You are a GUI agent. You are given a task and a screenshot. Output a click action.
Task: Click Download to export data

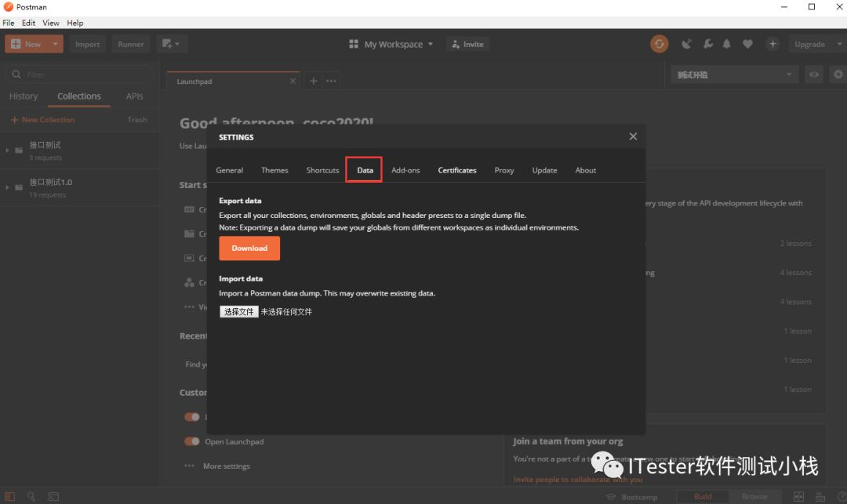[x=249, y=248]
